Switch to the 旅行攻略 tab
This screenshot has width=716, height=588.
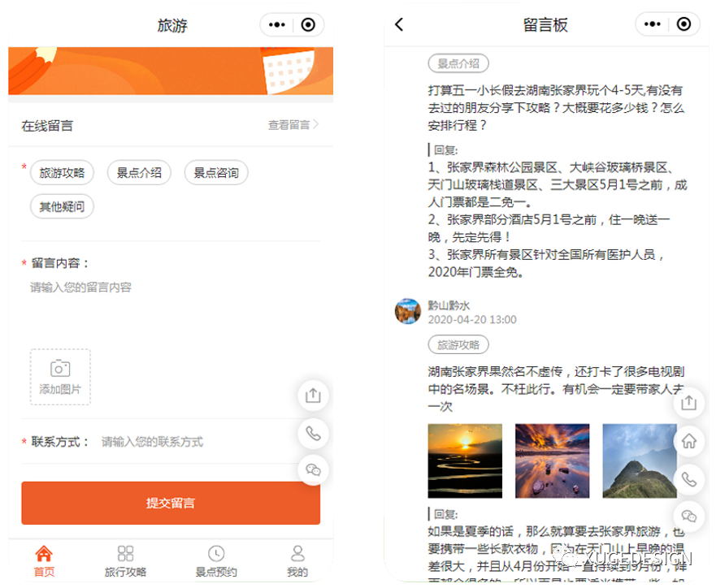pyautogui.click(x=126, y=561)
